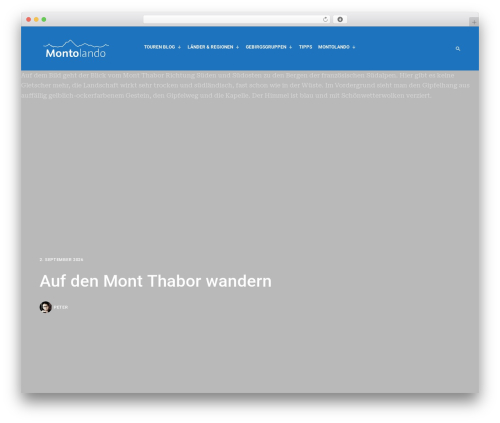Click the title Auf den Mont Thabor wandern
500x423 pixels.
pyautogui.click(x=156, y=281)
